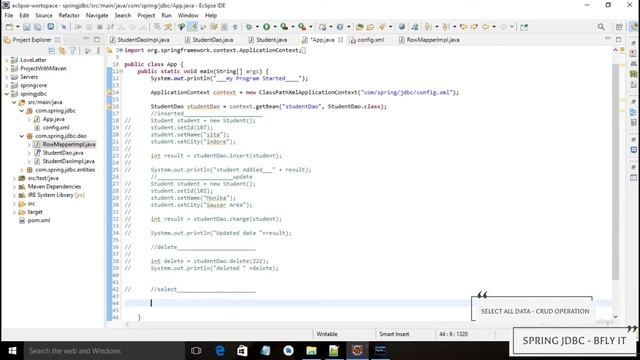Image resolution: width=640 pixels, height=360 pixels.
Task: Open the Debug button dropdown arrow
Action: click(257, 27)
